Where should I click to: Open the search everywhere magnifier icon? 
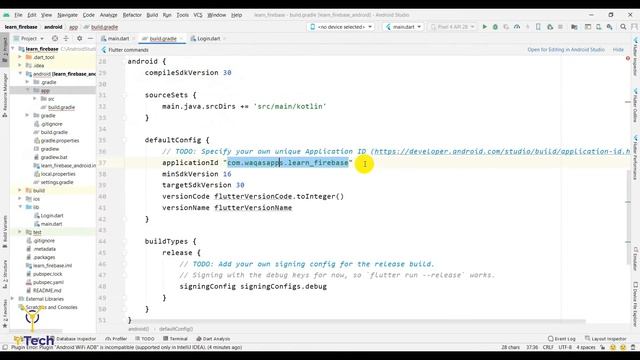623,27
